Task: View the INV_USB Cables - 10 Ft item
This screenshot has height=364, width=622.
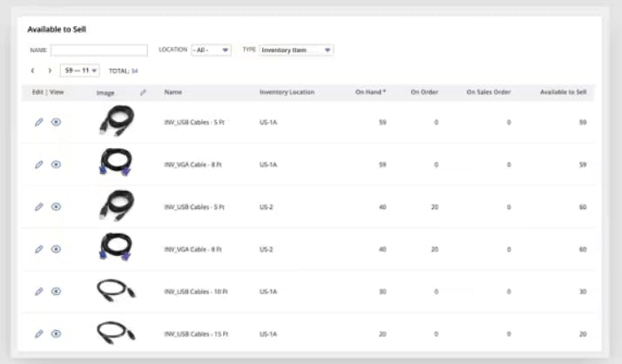Action: tap(56, 292)
